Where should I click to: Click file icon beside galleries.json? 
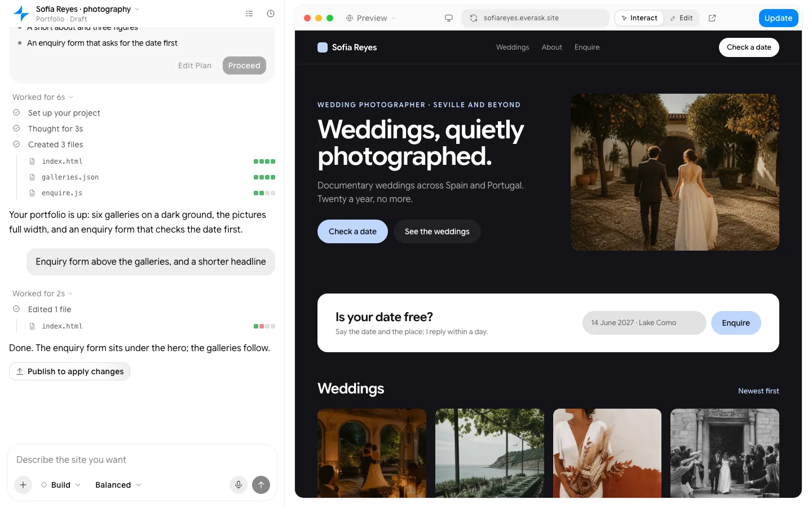tap(32, 177)
